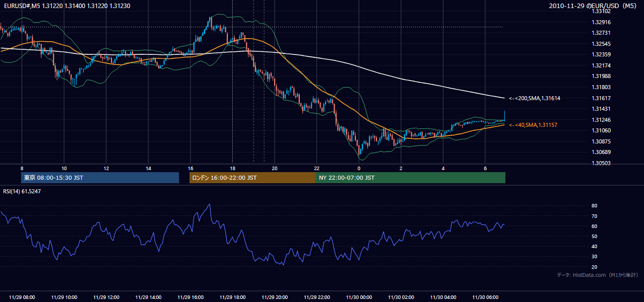This screenshot has width=644, height=302.
Task: Click price axis label 1.31988
Action: pos(601,76)
